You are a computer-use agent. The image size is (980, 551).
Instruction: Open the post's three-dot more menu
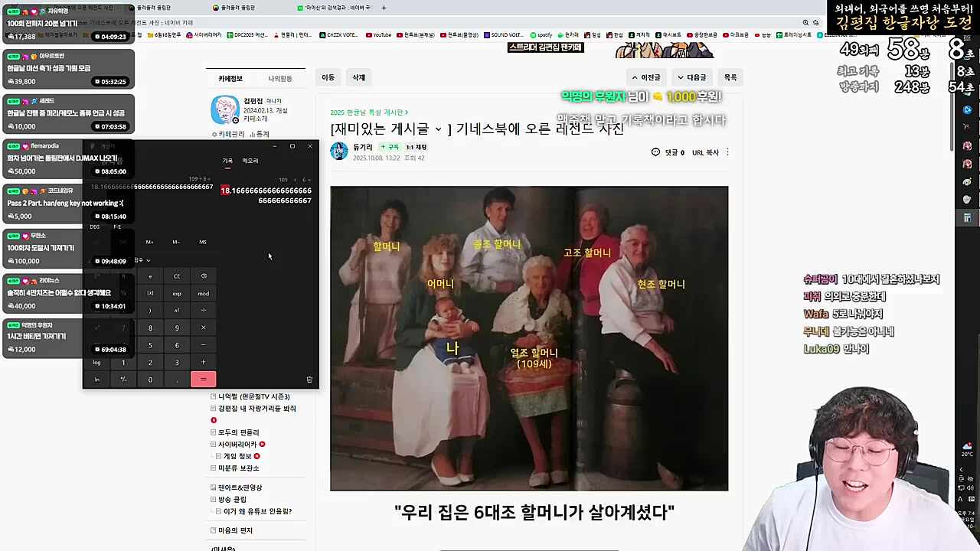tap(727, 152)
